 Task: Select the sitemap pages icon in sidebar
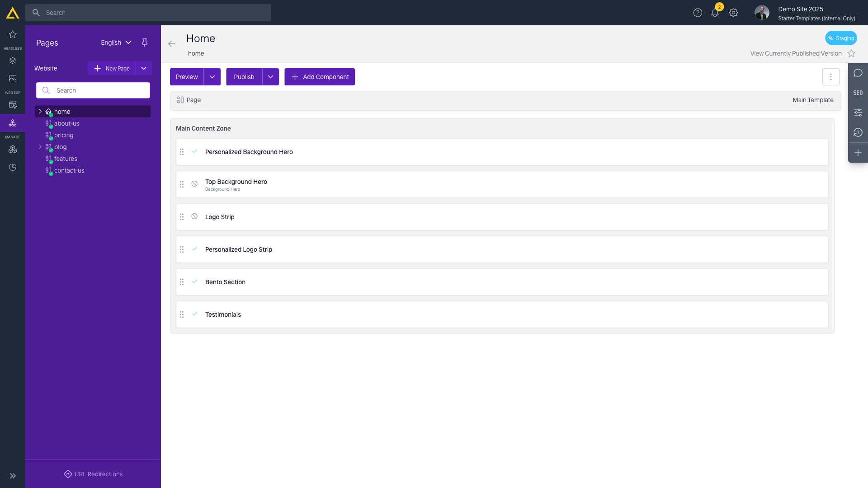[x=13, y=123]
